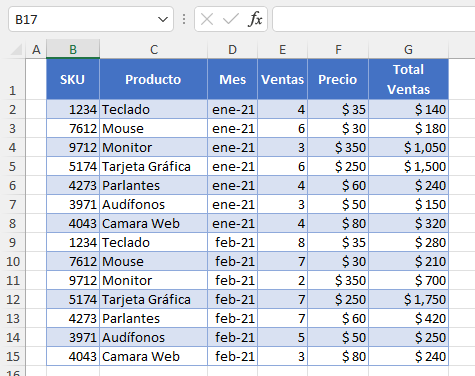Select Precio $ 250 in row 12
The image size is (475, 376).
click(338, 299)
